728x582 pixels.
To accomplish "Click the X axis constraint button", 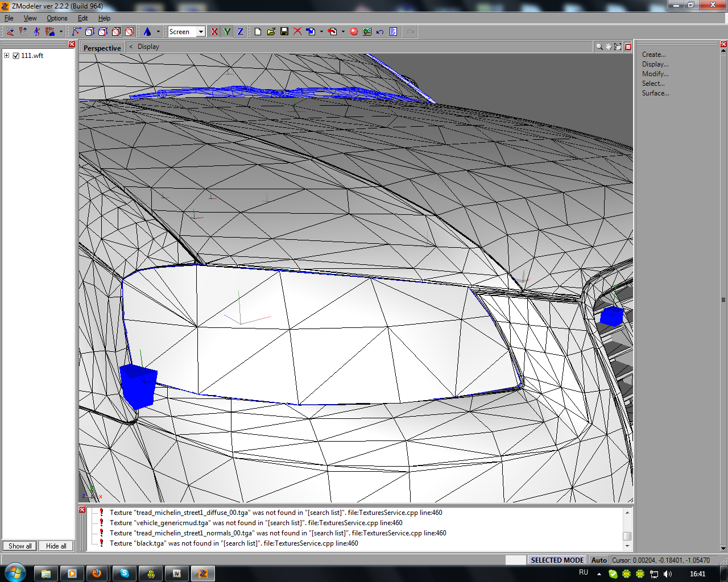I will (x=214, y=32).
